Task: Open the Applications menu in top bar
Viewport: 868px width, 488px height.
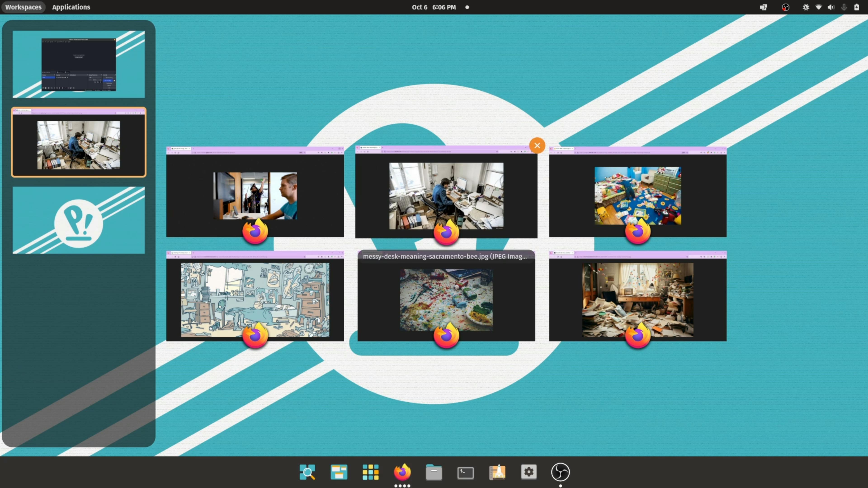Action: coord(71,7)
